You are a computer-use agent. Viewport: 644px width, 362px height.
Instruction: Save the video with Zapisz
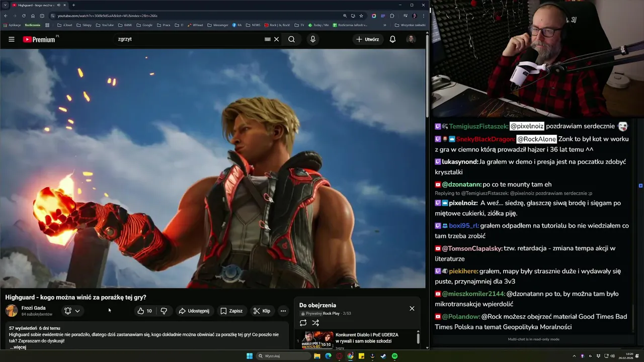(x=231, y=311)
